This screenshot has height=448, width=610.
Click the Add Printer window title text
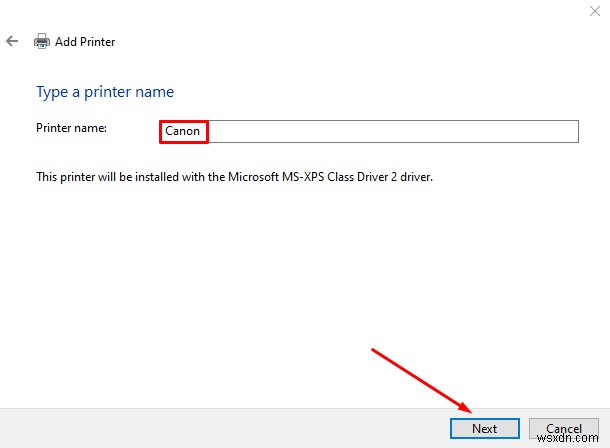click(85, 42)
